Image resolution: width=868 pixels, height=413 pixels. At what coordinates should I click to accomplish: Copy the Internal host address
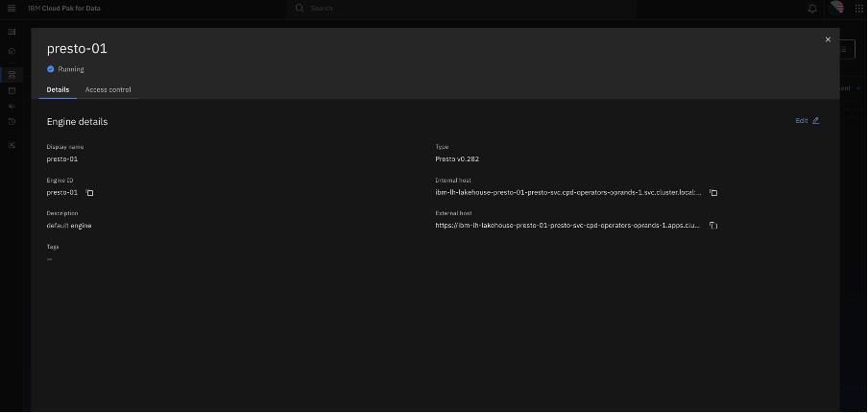click(713, 193)
